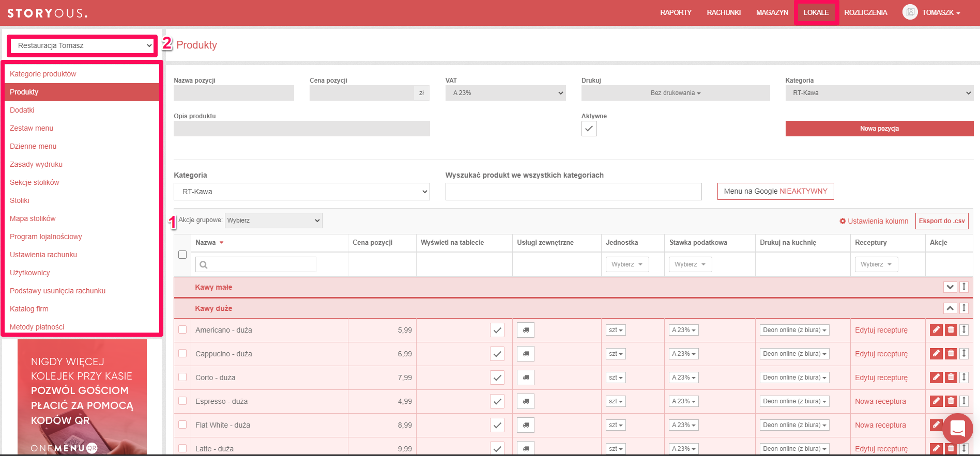Click the Nazwa column filter search box
980x456 pixels.
256,264
